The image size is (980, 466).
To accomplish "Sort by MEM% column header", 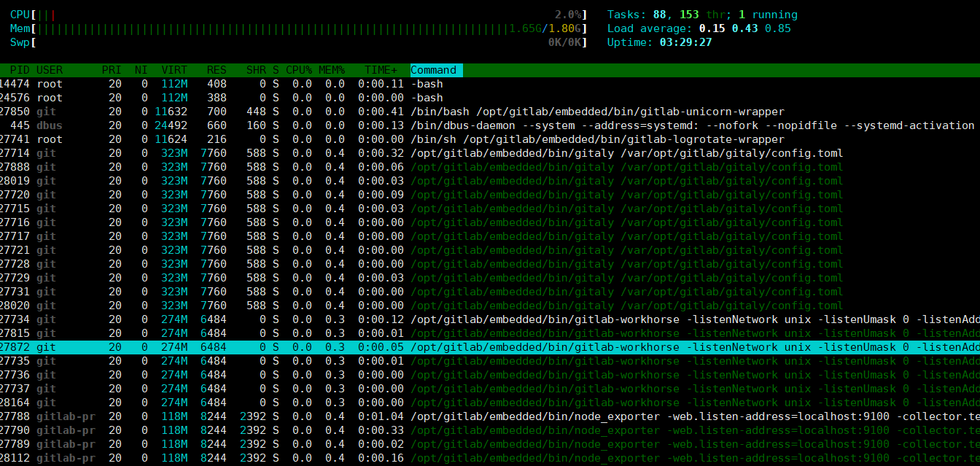I will point(331,71).
